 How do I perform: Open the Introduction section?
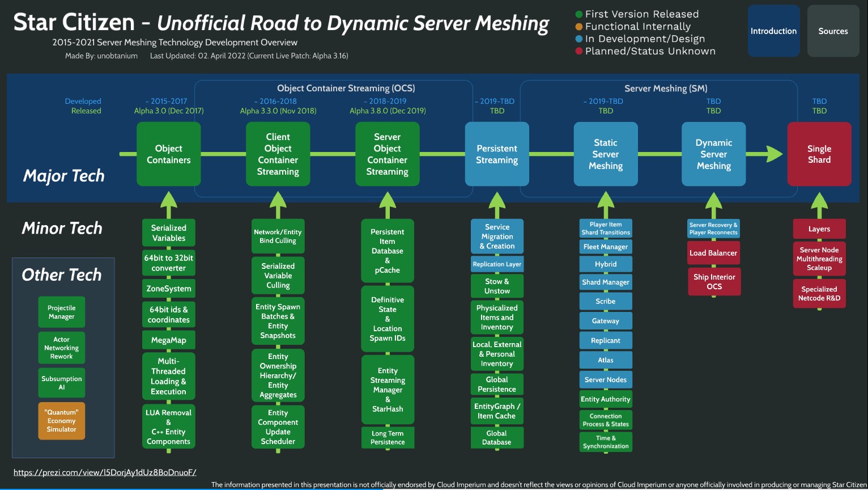(773, 31)
